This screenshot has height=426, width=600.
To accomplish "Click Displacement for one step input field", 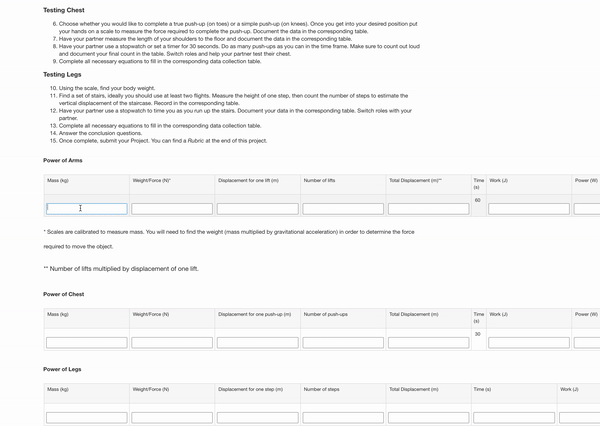I will point(258,418).
